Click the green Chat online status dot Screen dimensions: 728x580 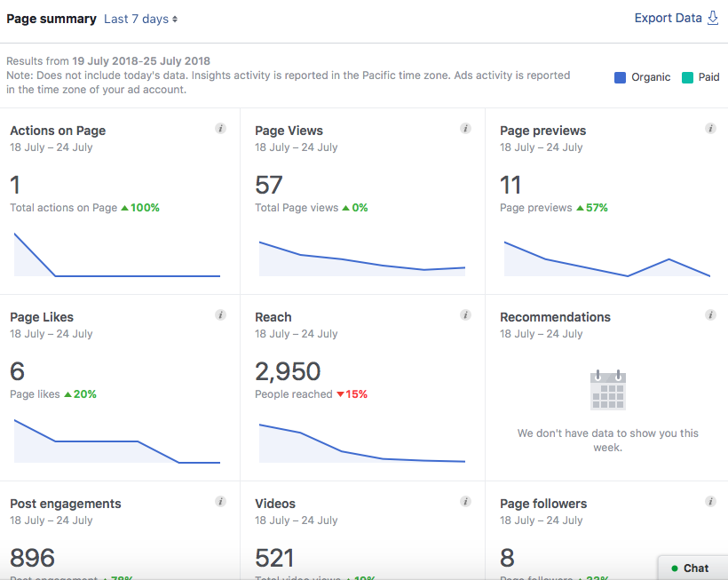point(674,568)
